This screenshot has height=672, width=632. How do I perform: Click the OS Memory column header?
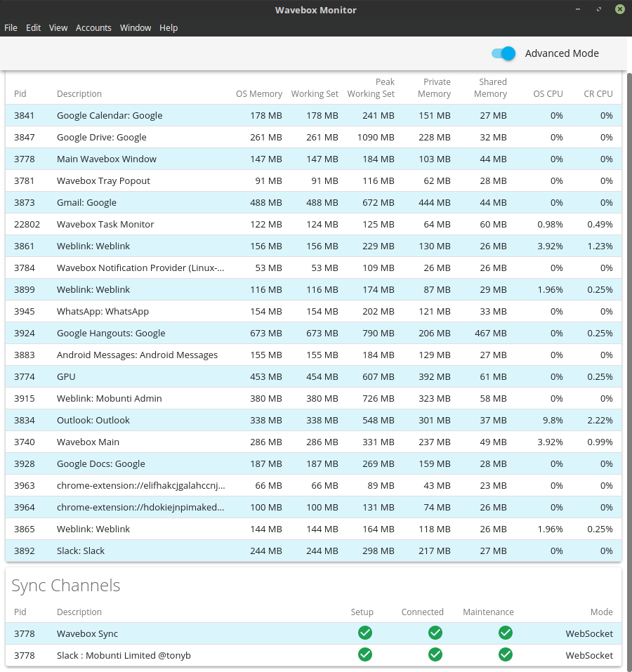pos(259,94)
